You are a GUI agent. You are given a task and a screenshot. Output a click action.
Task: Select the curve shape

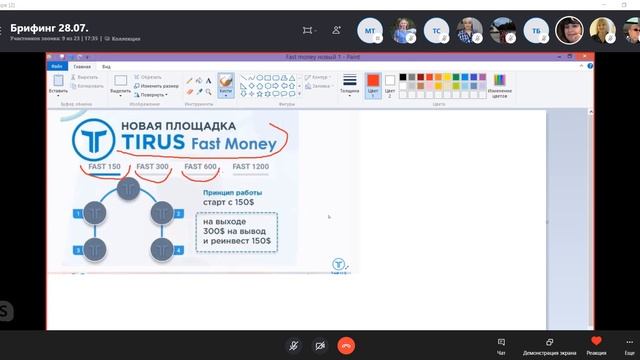251,78
